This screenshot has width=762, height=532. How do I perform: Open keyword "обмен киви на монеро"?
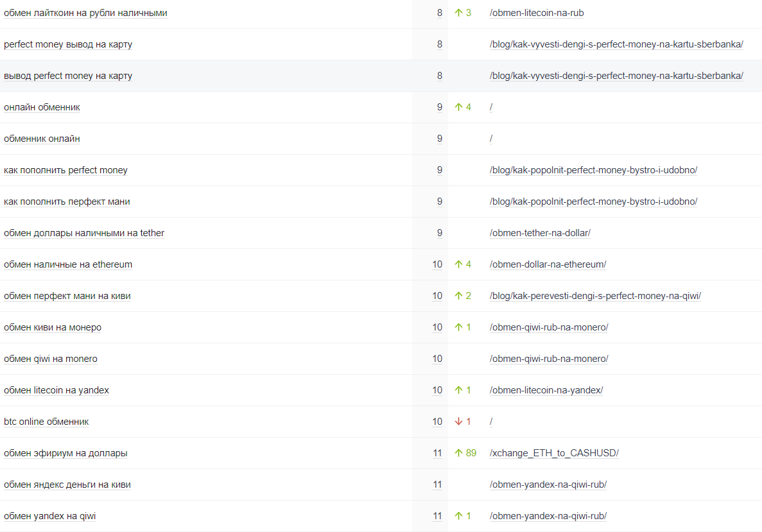pos(53,327)
